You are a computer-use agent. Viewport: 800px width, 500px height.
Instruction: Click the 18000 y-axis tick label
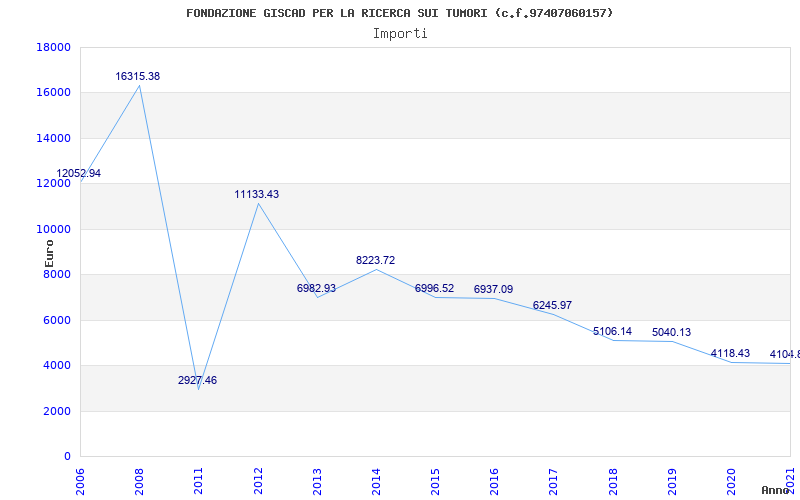click(x=52, y=47)
